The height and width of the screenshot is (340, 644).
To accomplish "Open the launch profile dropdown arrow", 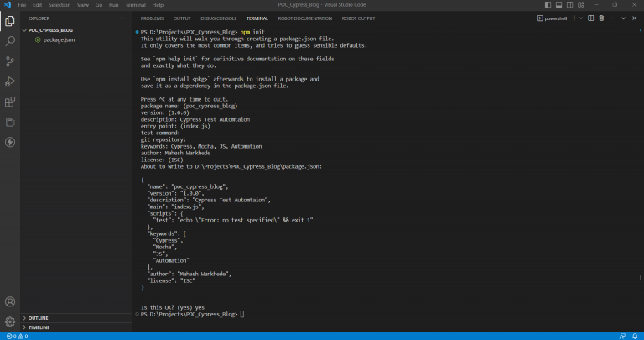I will click(x=581, y=18).
